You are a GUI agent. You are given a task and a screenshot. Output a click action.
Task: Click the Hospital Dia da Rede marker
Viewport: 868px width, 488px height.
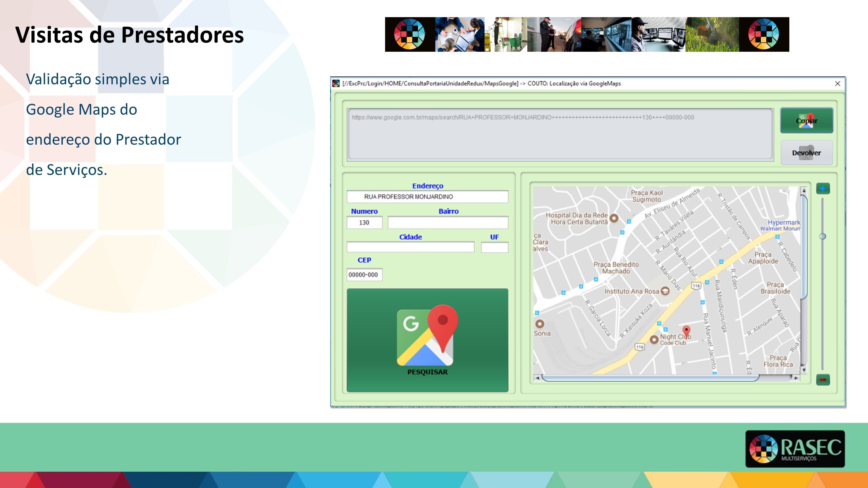(614, 218)
